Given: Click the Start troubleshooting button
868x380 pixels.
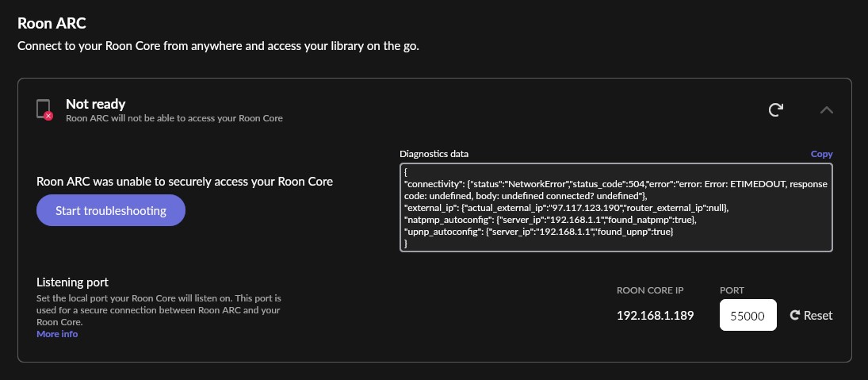Looking at the screenshot, I should pos(111,210).
